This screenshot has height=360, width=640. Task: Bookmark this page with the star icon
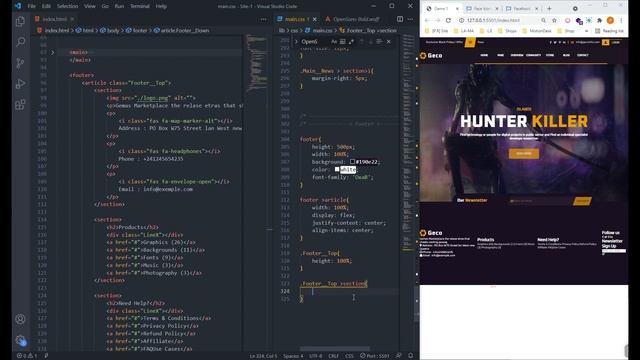pyautogui.click(x=554, y=20)
